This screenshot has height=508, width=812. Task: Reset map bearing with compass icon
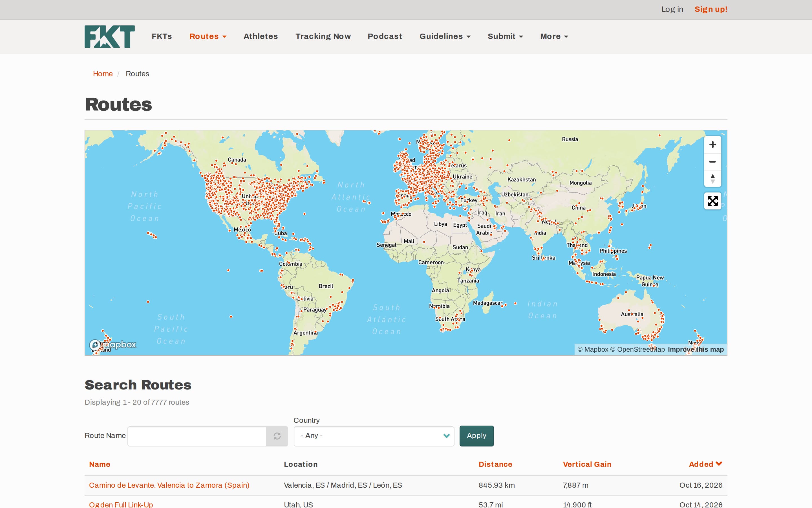pos(712,179)
